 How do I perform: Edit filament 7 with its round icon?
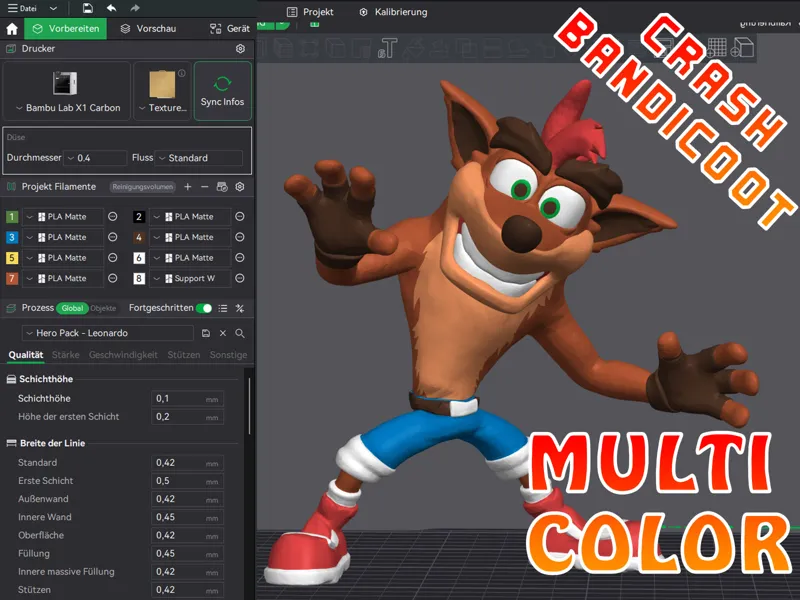(x=113, y=278)
